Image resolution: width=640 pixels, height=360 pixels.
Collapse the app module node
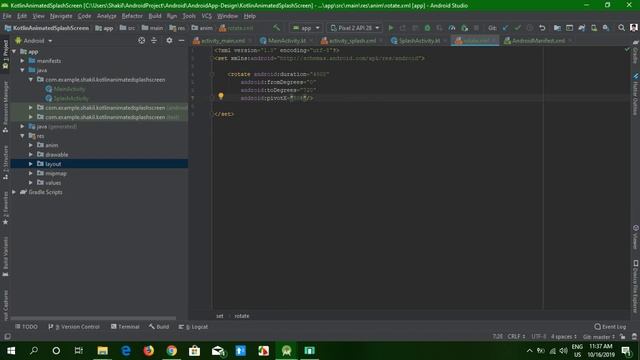click(14, 52)
